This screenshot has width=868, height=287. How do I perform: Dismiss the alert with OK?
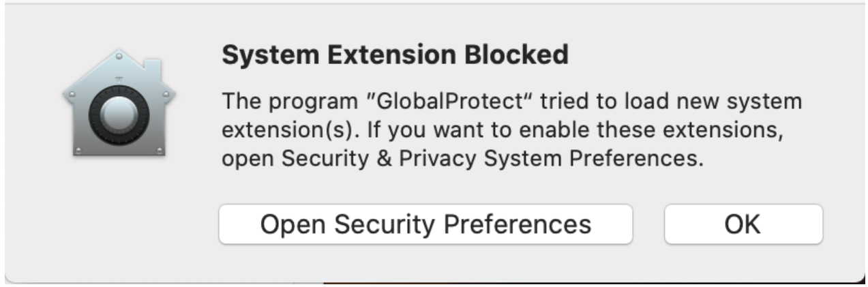743,224
